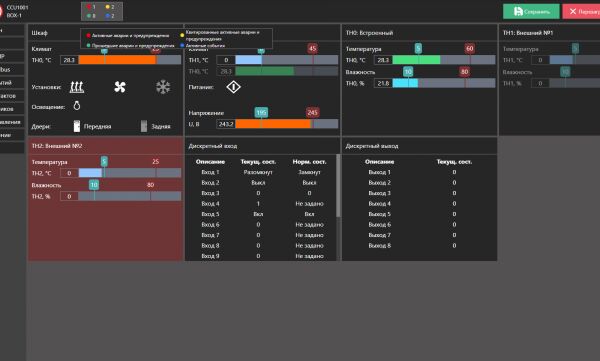Select the Вход 4 row

[261, 204]
